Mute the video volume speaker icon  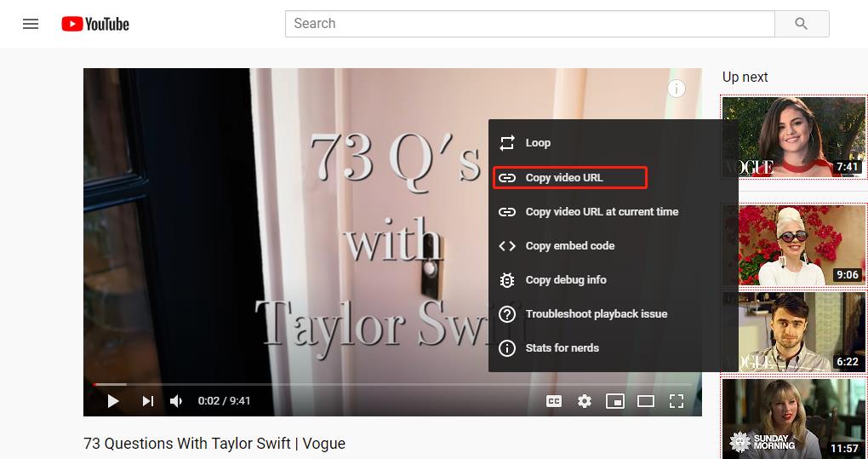click(x=176, y=401)
